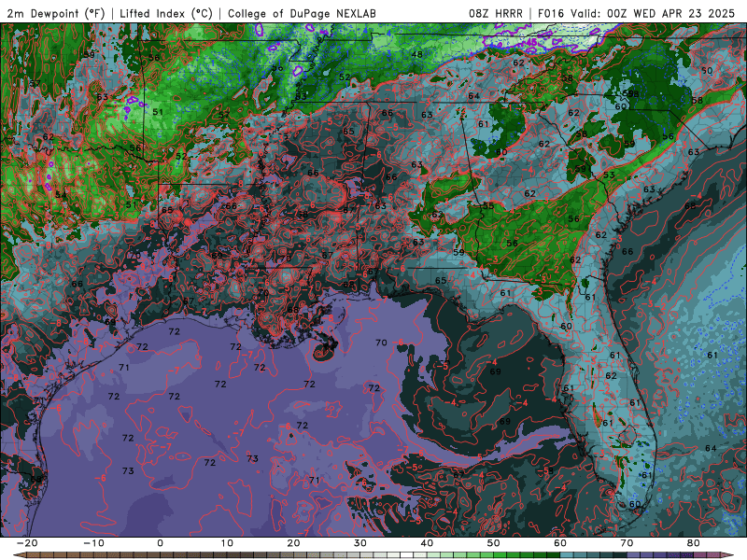Click the "0" label on the color scale
This screenshot has width=747, height=560.
(x=160, y=543)
